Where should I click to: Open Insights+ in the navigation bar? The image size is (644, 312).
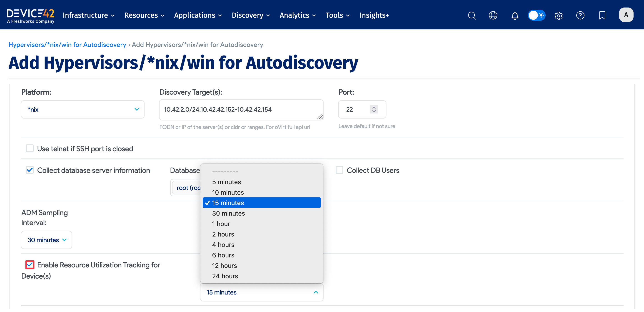click(374, 15)
